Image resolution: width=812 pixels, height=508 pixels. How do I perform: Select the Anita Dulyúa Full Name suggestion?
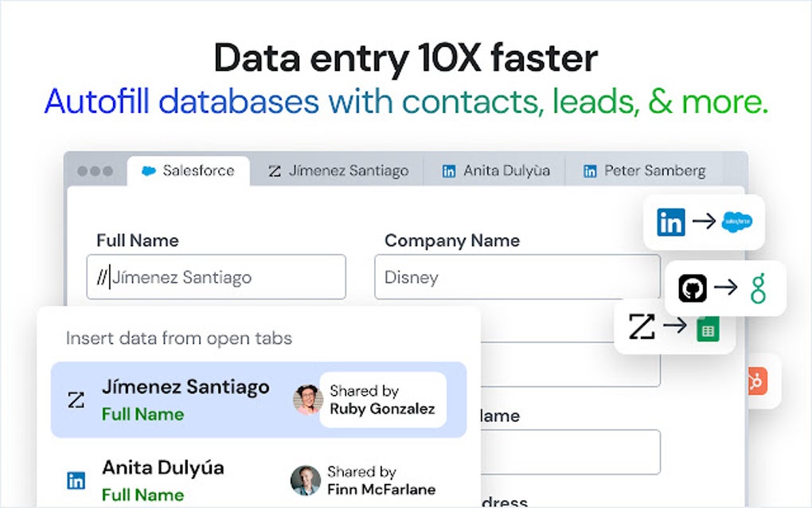(x=259, y=481)
